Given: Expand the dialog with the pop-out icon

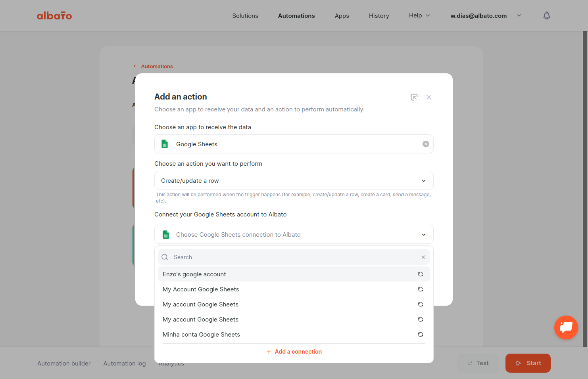Looking at the screenshot, I should click(414, 97).
